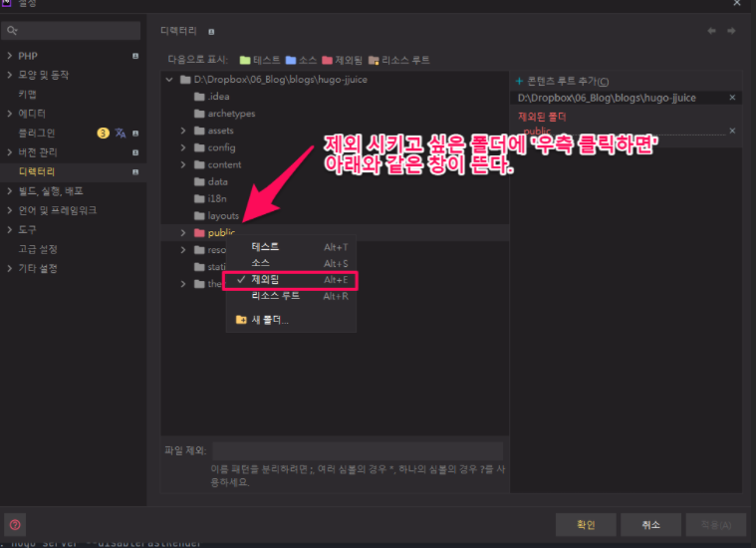Select the 디렉터리 settings page
This screenshot has height=548, width=756.
(x=74, y=171)
